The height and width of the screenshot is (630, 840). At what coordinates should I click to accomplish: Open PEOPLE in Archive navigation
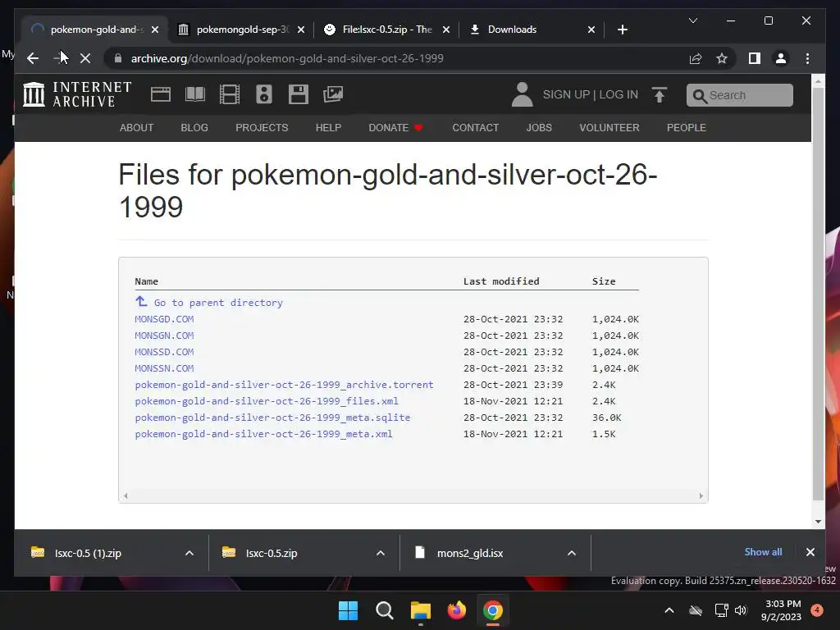click(x=687, y=127)
